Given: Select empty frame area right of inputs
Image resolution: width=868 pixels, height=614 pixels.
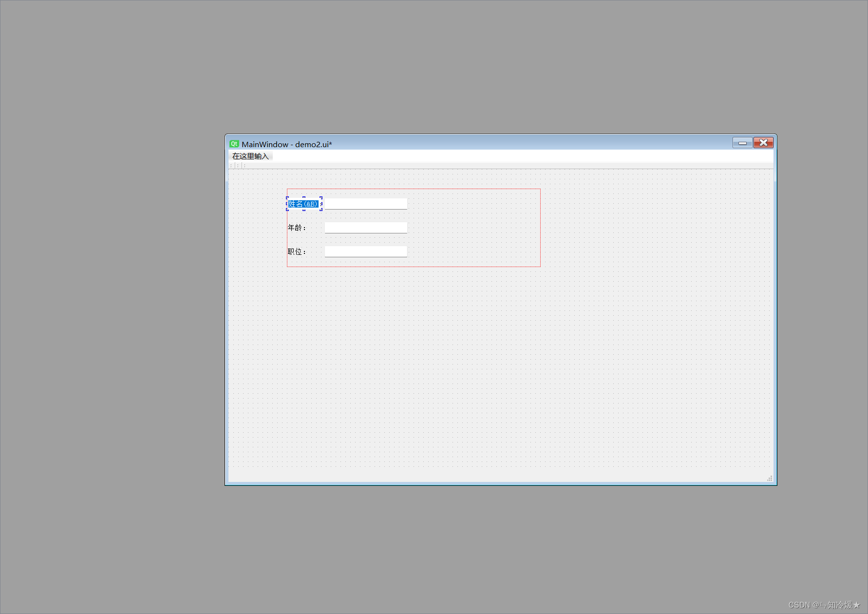Looking at the screenshot, I should 472,228.
